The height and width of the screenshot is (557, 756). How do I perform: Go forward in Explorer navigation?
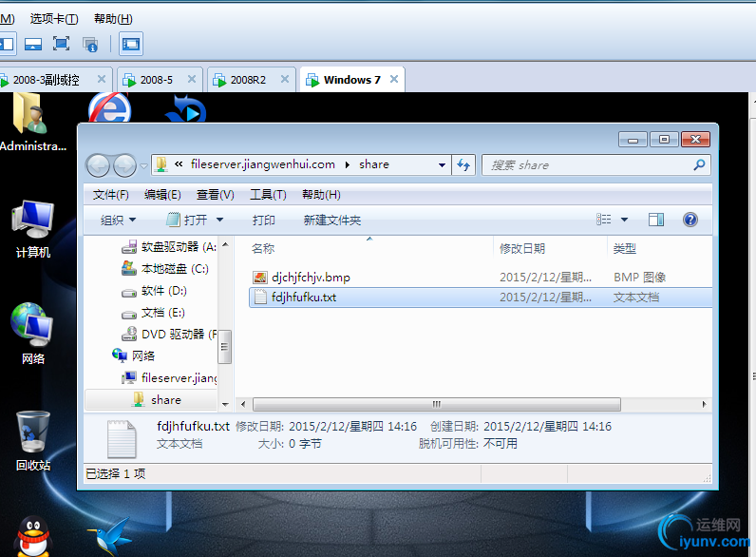pos(124,165)
